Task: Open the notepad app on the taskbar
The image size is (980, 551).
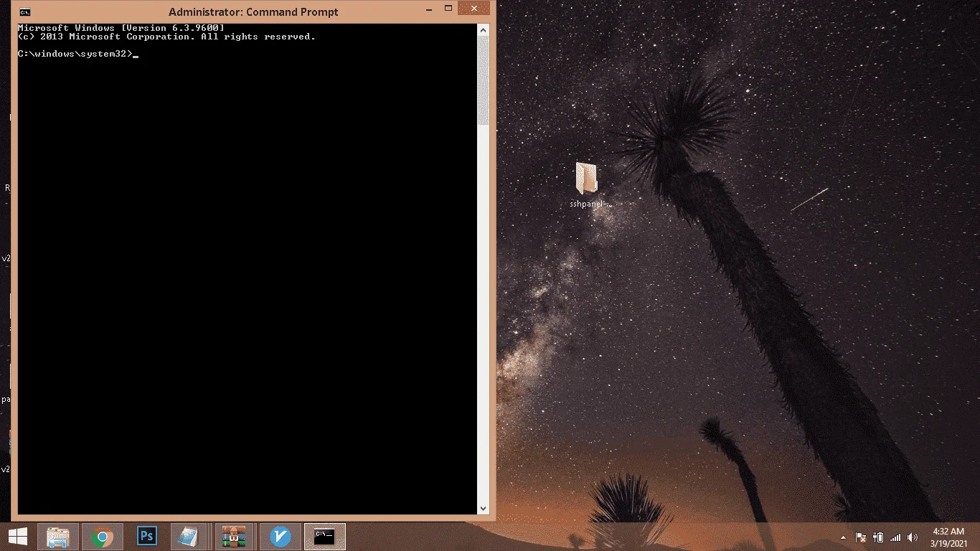Action: (x=189, y=537)
